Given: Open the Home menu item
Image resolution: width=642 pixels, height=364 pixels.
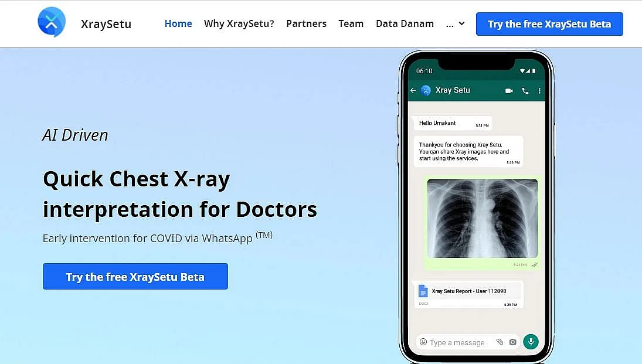Looking at the screenshot, I should coord(178,24).
